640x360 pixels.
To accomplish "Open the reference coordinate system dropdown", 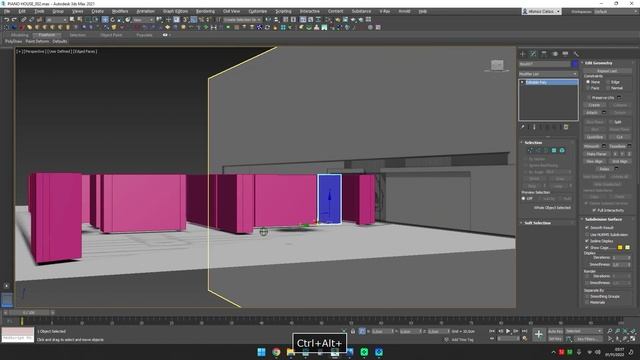I will (143, 20).
